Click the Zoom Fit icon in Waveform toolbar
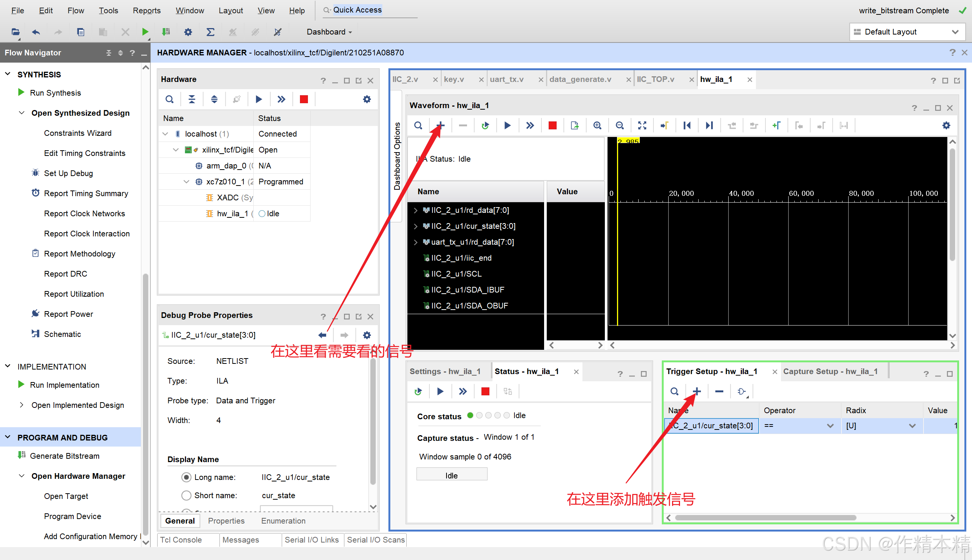This screenshot has width=972, height=560. click(x=642, y=125)
